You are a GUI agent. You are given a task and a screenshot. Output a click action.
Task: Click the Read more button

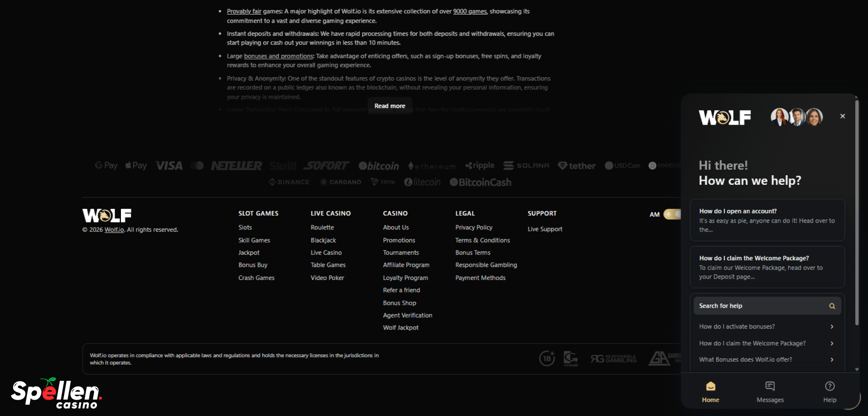390,106
